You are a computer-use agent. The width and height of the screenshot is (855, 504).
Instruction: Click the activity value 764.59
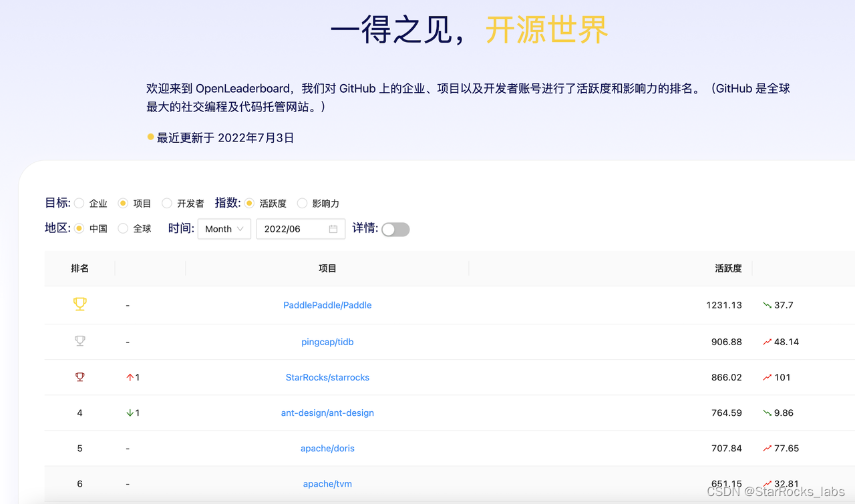[x=727, y=413]
